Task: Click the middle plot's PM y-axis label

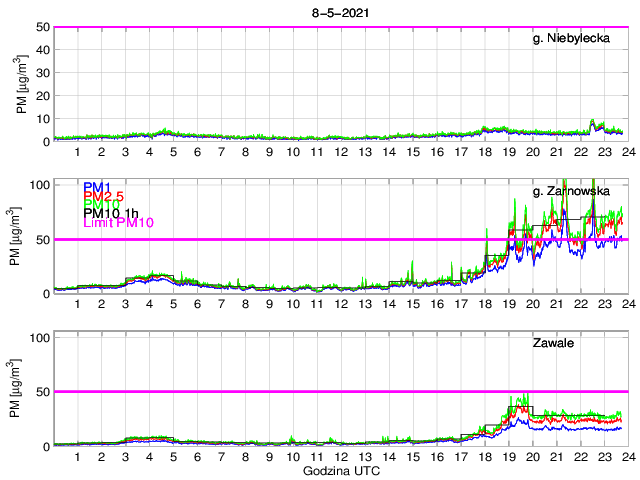Action: coord(22,237)
